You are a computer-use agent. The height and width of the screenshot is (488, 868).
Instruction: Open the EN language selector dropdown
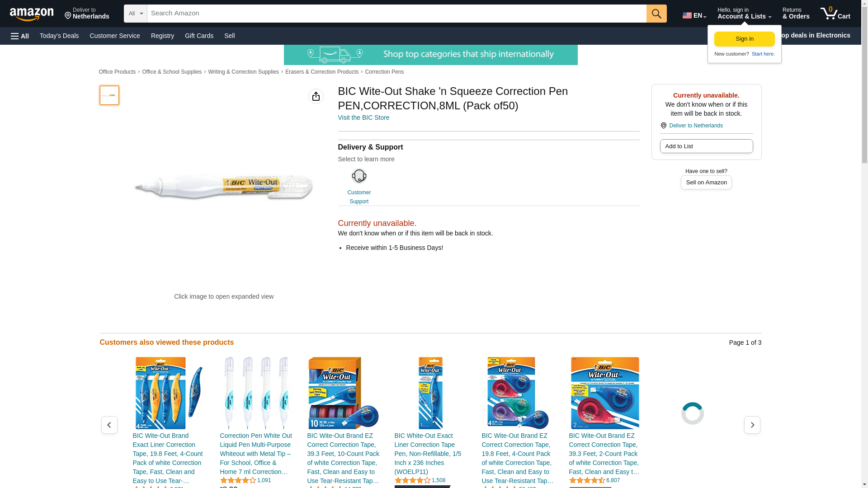click(694, 15)
